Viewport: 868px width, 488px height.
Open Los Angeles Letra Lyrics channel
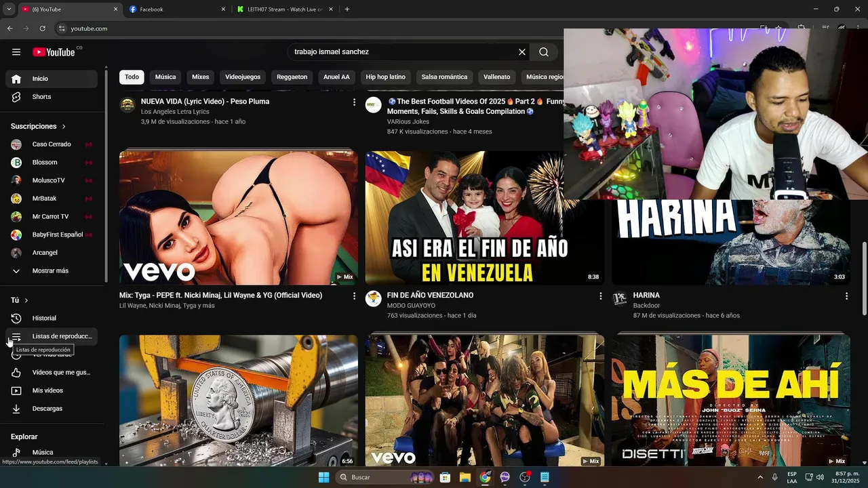(x=175, y=112)
